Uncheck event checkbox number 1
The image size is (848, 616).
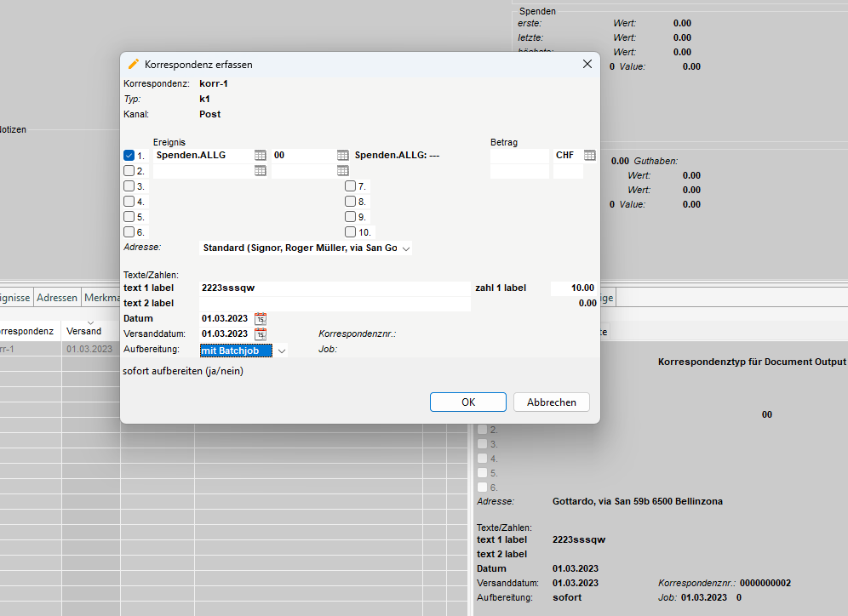[129, 156]
